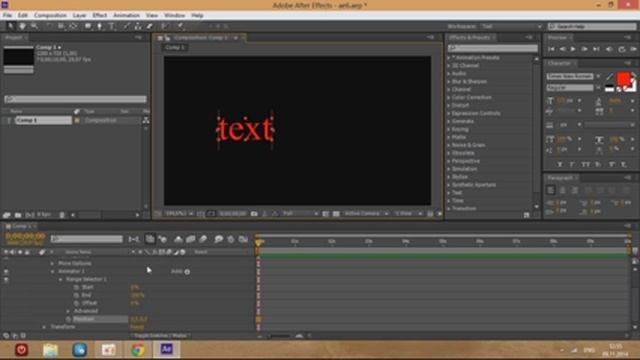
Task: Select the Eraser tool
Action: tap(150, 26)
